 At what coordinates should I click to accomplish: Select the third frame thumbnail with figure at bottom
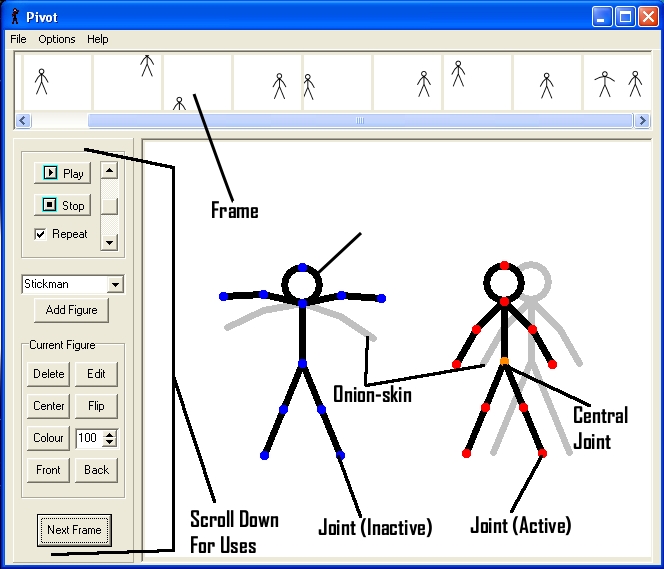tap(197, 82)
